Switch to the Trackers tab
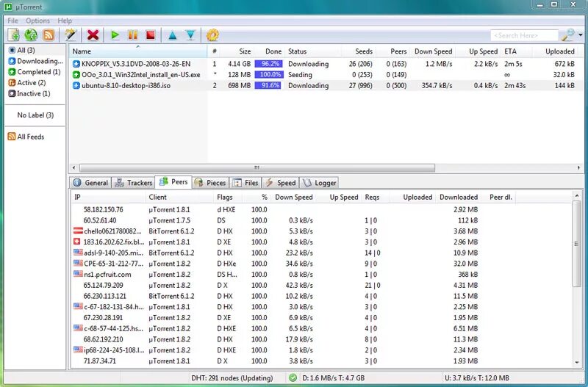The width and height of the screenshot is (588, 387). click(x=134, y=183)
